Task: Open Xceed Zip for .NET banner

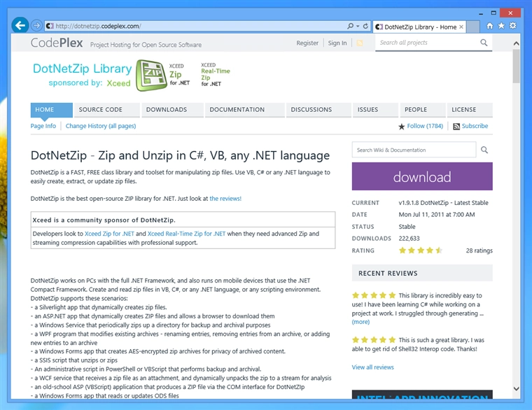Action: (x=179, y=74)
